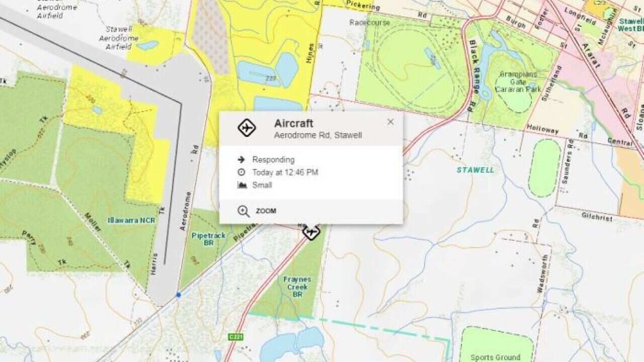
Task: Click the Responding status arrow icon
Action: click(x=242, y=159)
